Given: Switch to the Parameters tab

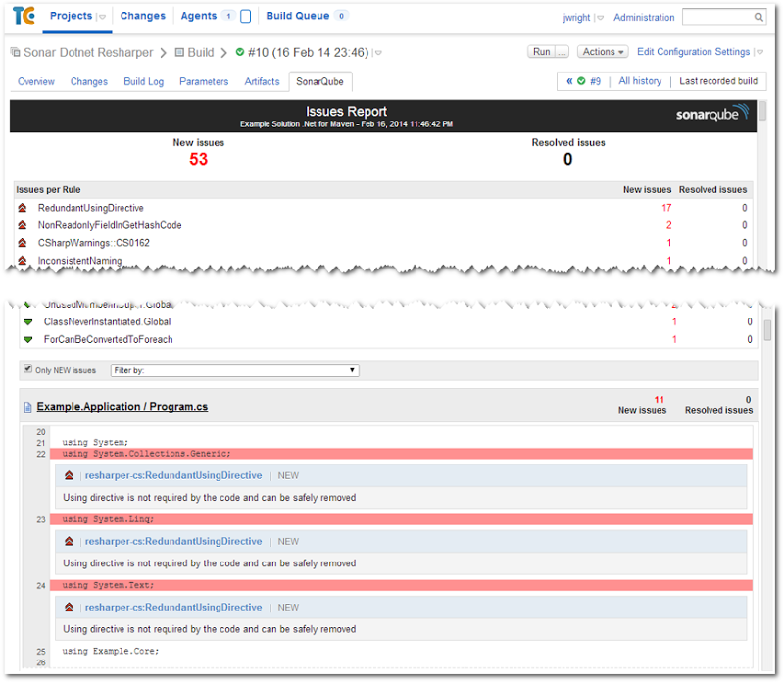Looking at the screenshot, I should click(204, 81).
